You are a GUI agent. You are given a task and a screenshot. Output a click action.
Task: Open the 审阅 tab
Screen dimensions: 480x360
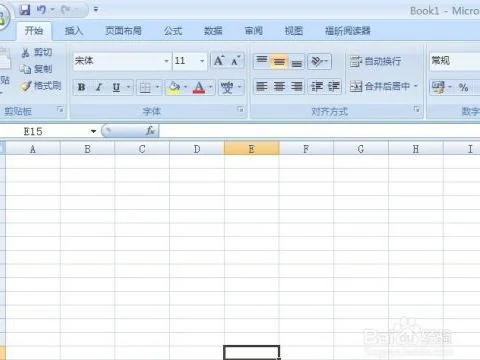coord(254,31)
